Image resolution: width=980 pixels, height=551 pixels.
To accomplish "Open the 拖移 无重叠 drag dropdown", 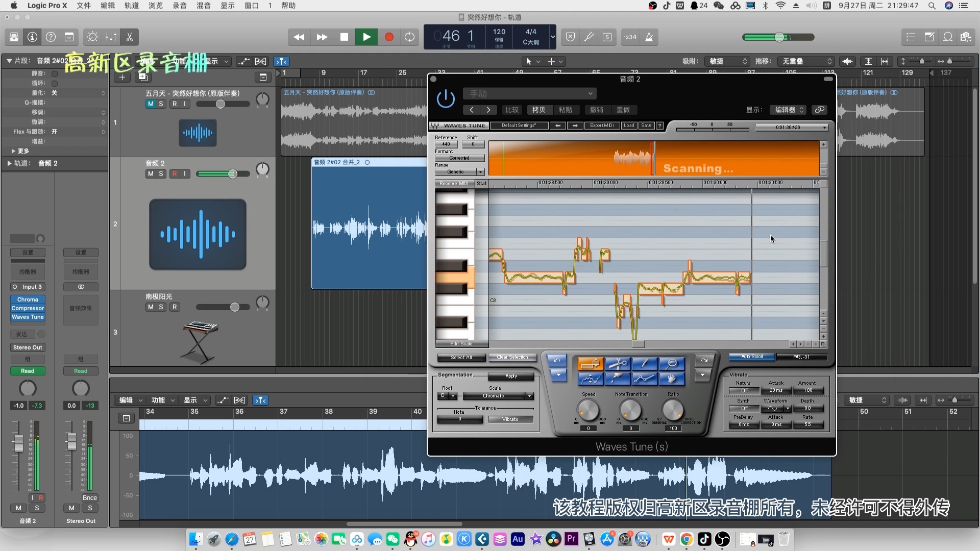I will point(806,61).
